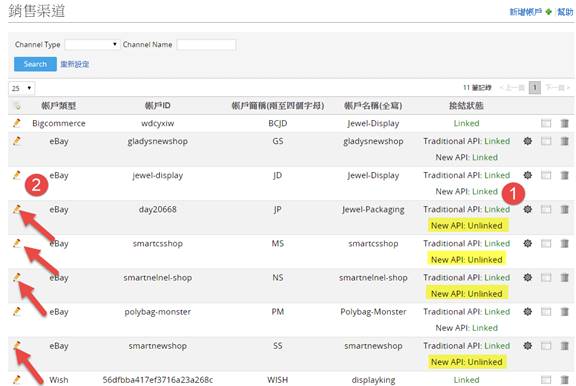This screenshot has width=576, height=386.
Task: Go to previous page in pagination
Action: click(x=512, y=87)
